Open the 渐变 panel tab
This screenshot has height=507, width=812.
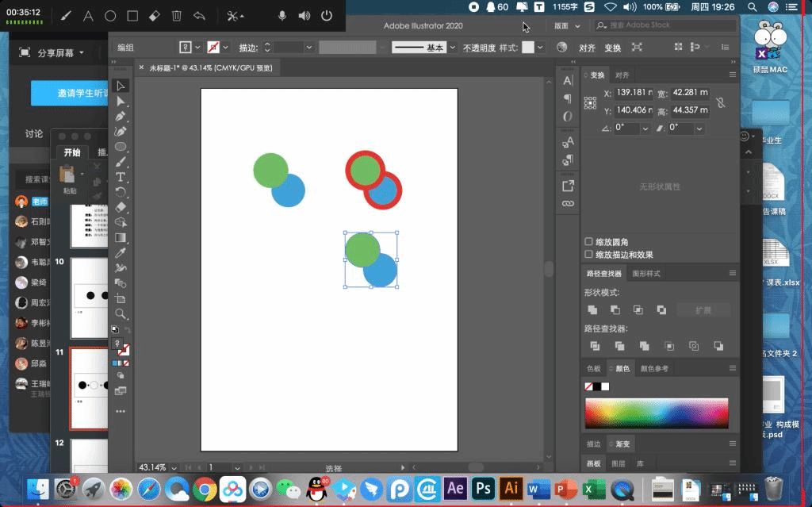click(x=622, y=444)
